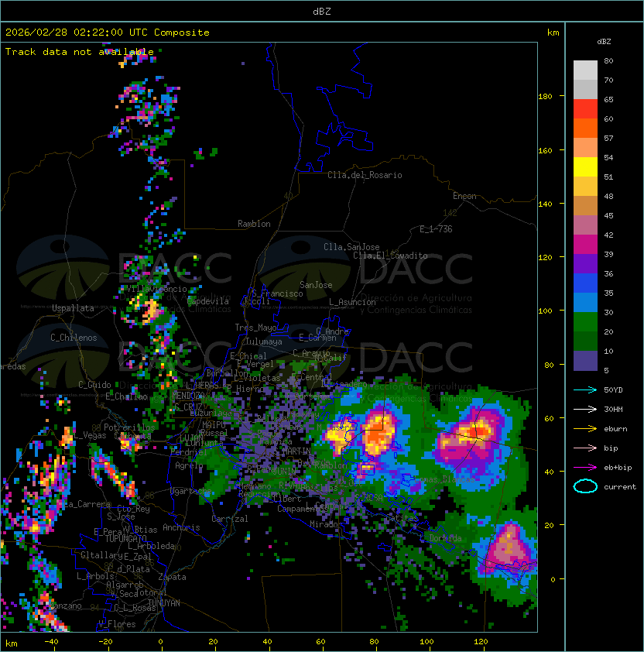
Task: Click the 'V_Flores' map label
Action: (117, 624)
